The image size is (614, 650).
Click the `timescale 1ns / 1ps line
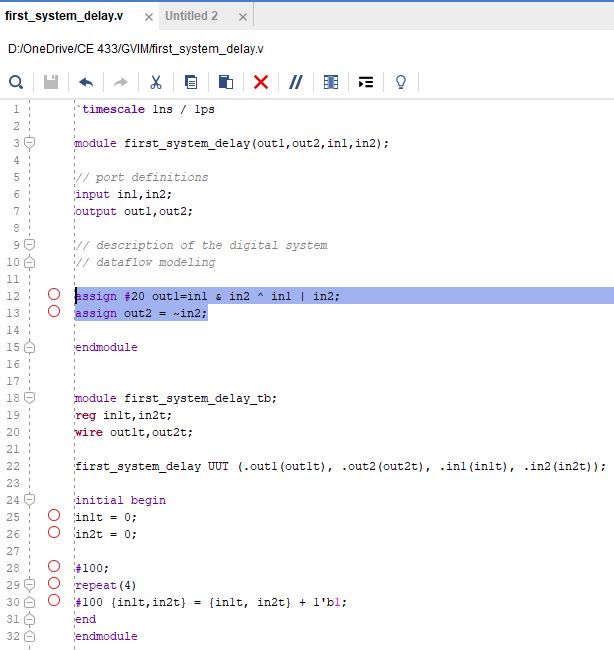pyautogui.click(x=145, y=109)
